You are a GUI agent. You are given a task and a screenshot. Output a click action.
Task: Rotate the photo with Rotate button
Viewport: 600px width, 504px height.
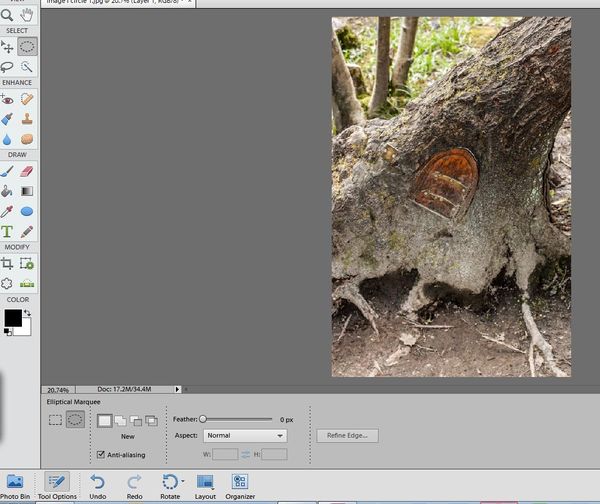170,486
